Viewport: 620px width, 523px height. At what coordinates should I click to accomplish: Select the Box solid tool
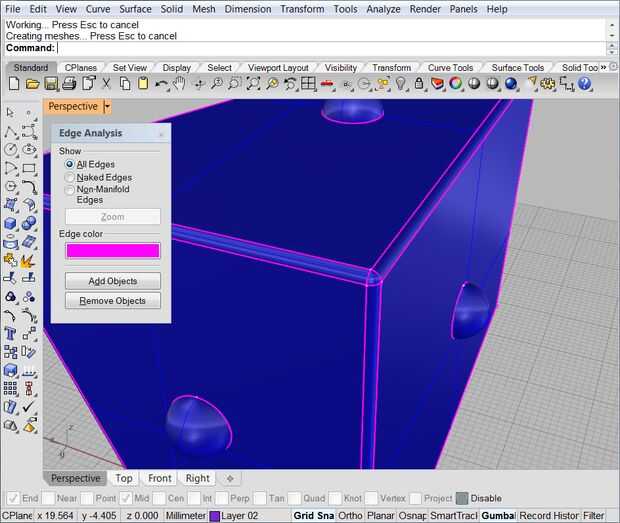[x=11, y=223]
